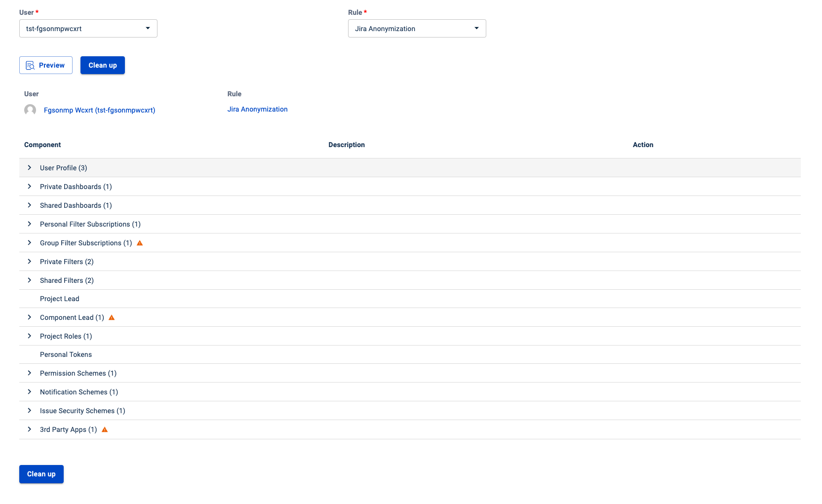Open the User dropdown selector
Screen dimensions: 822x504
point(88,29)
